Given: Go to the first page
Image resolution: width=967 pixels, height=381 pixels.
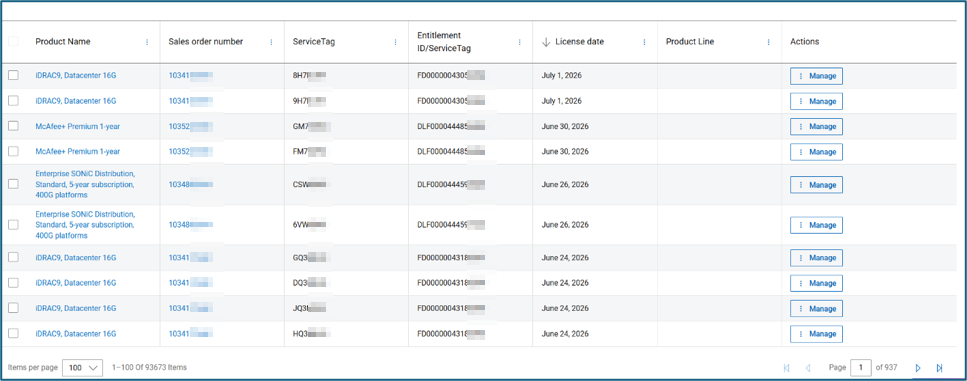Looking at the screenshot, I should [786, 368].
